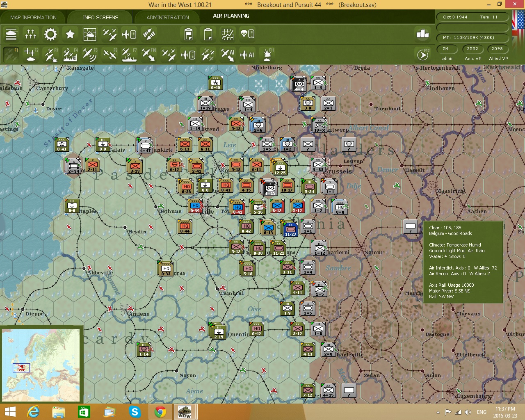Select the AIR PLANNING tab
The height and width of the screenshot is (420, 525).
[x=231, y=16]
